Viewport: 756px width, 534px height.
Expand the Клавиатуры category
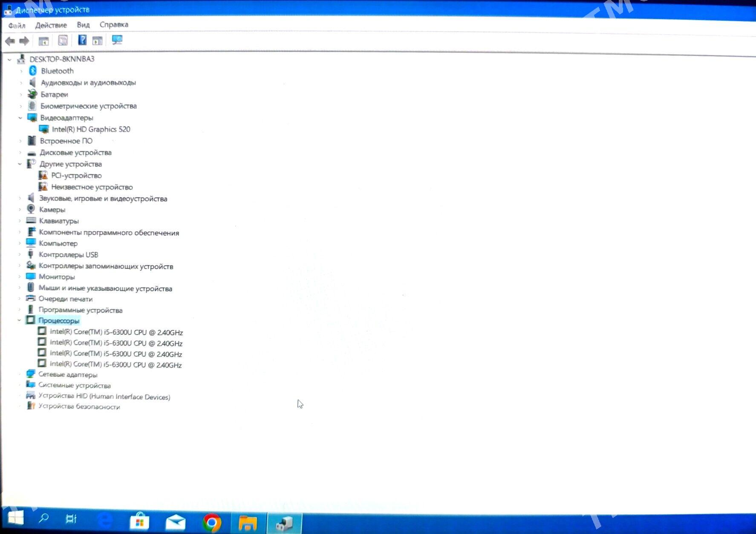[x=20, y=221]
